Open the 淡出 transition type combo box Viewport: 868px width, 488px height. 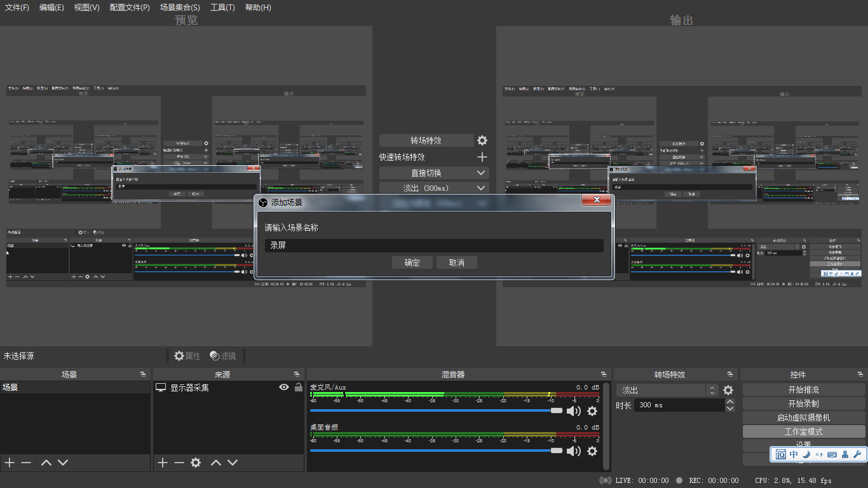667,390
